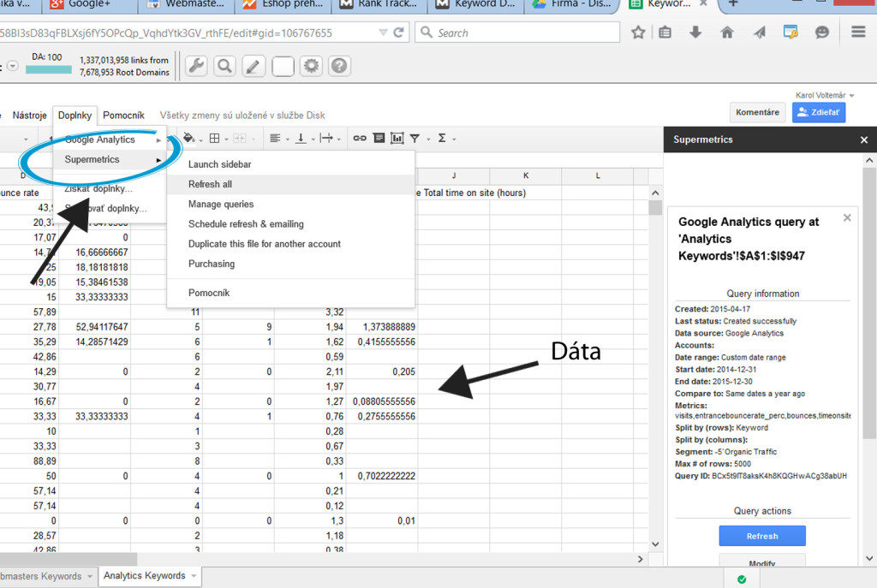Expand Karol Voltemár account dropdown

pos(852,96)
